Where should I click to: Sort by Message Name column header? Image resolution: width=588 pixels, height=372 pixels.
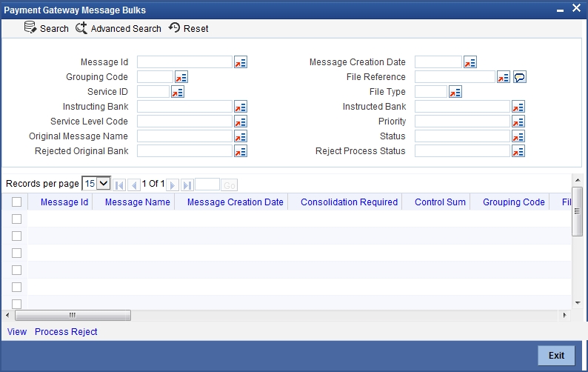pos(137,202)
